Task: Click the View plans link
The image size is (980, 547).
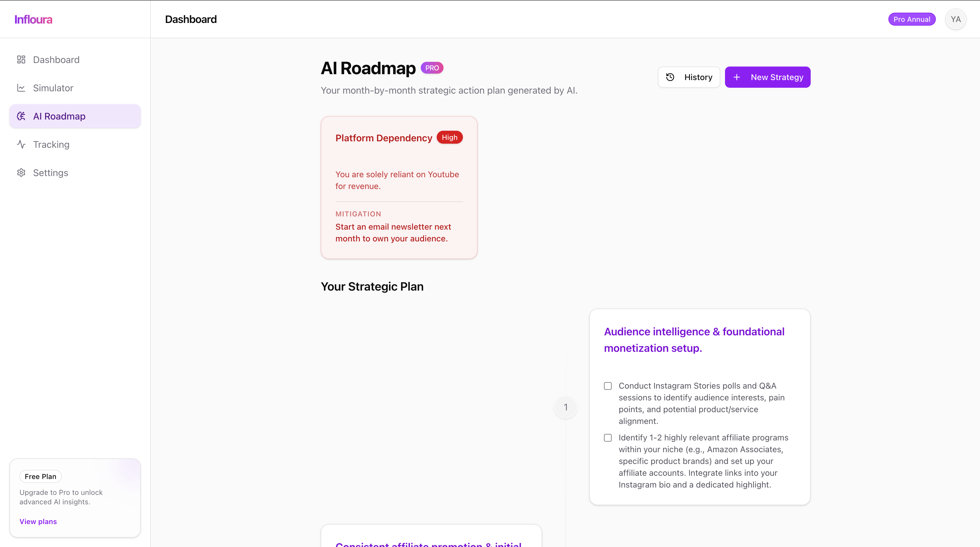Action: pyautogui.click(x=38, y=521)
